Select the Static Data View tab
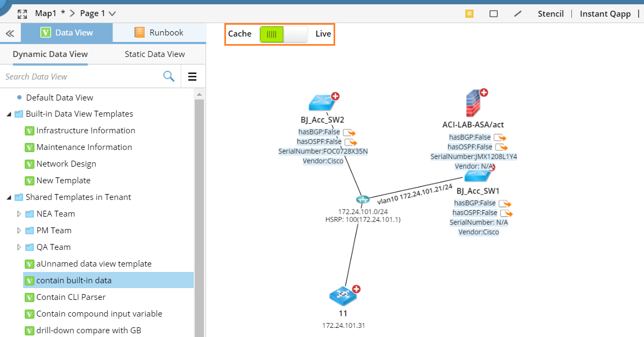 pyautogui.click(x=154, y=54)
